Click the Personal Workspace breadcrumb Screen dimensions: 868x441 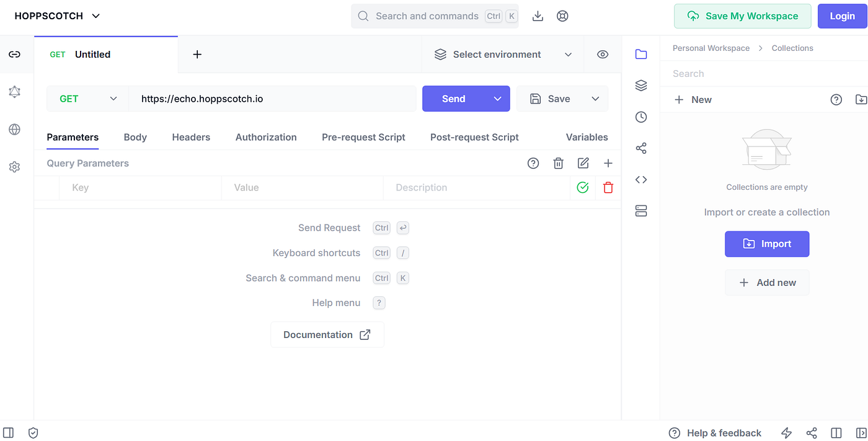click(x=711, y=48)
